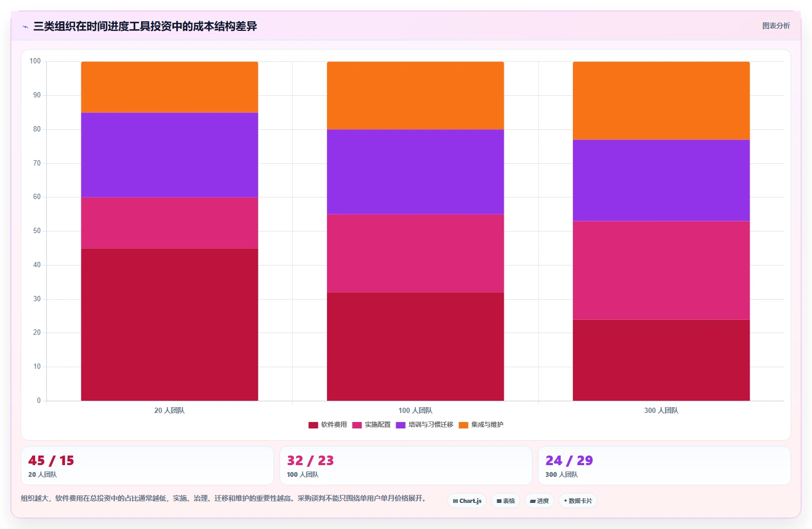The width and height of the screenshot is (812, 529).
Task: Toggle the 实施配置 legend color swatch
Action: [x=357, y=425]
